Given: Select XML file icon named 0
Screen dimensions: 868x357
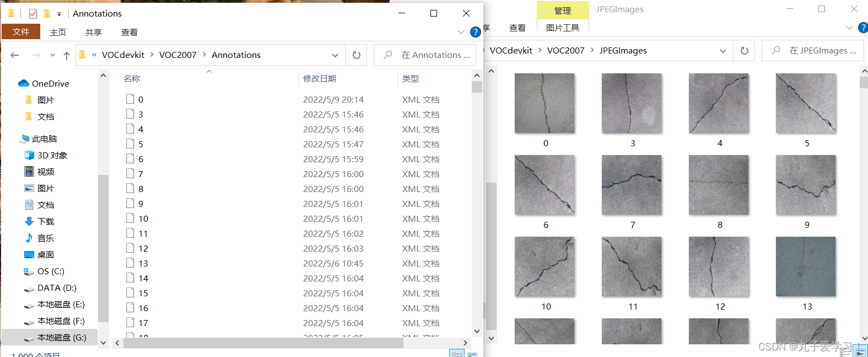Looking at the screenshot, I should click(x=130, y=99).
